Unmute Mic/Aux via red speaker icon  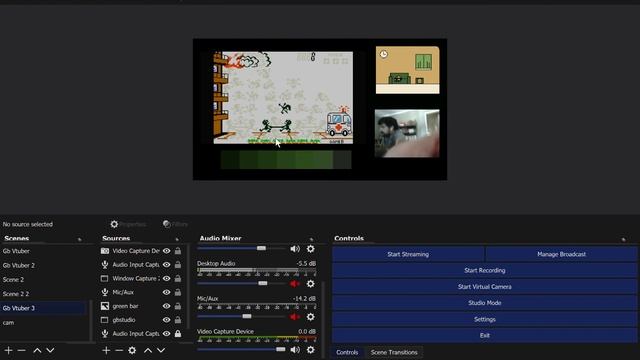coord(295,317)
